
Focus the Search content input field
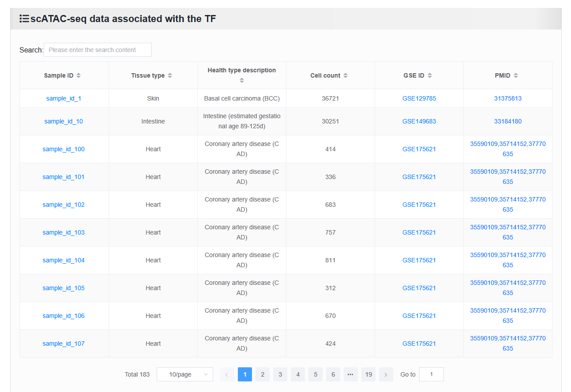(98, 50)
